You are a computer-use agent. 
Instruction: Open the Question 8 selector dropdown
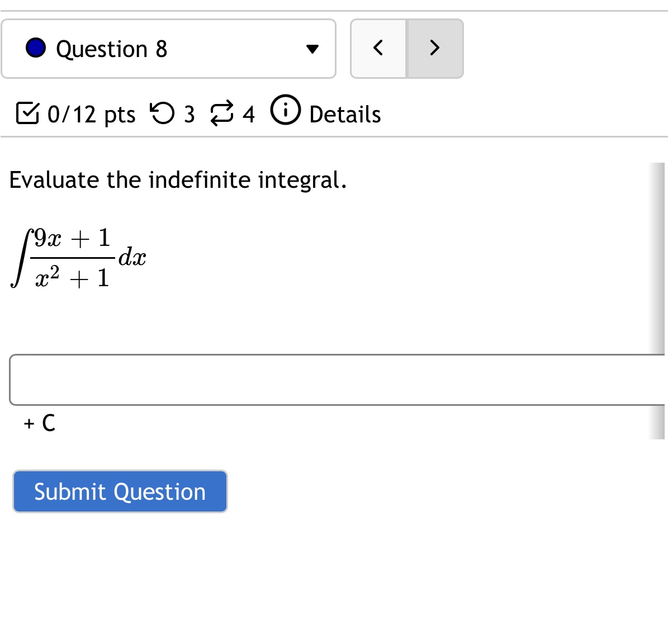(168, 49)
